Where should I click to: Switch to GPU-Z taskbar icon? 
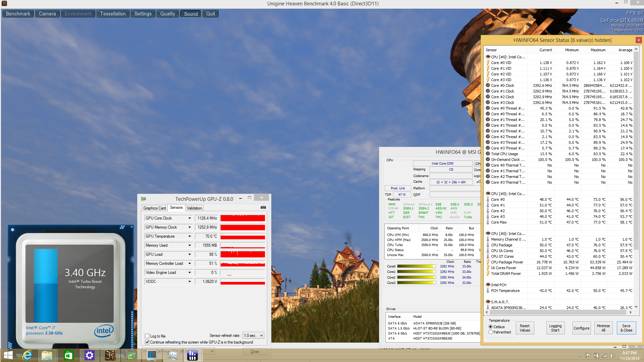(x=131, y=355)
